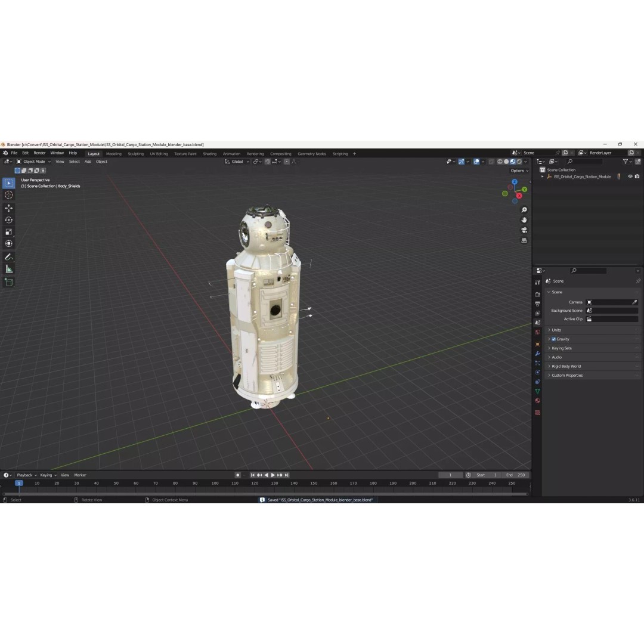Select the Transform tool
Image resolution: width=644 pixels, height=644 pixels.
click(8, 244)
